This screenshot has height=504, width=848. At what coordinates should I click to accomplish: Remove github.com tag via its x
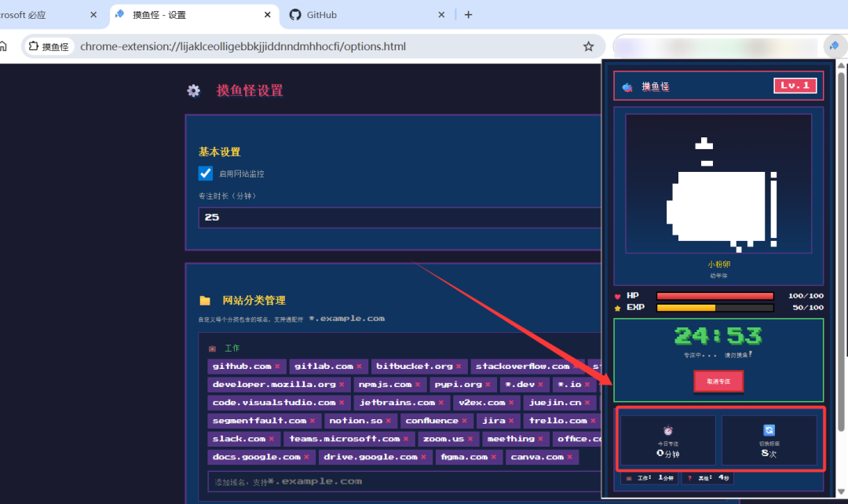(x=277, y=367)
